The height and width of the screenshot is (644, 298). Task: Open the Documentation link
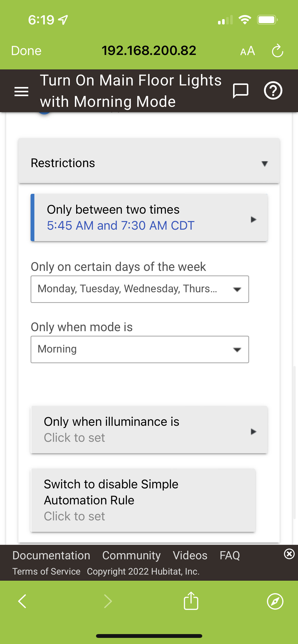tap(51, 555)
